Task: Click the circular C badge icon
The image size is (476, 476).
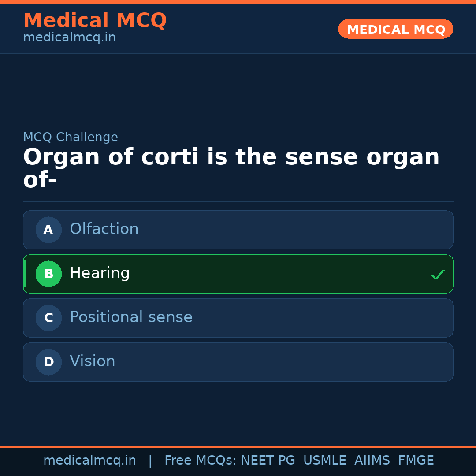Action: tap(48, 318)
